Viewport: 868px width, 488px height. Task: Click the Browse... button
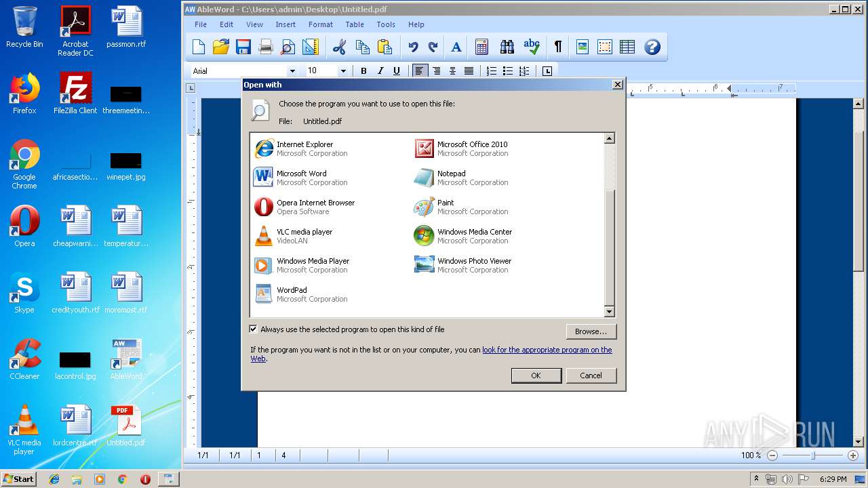click(x=591, y=331)
